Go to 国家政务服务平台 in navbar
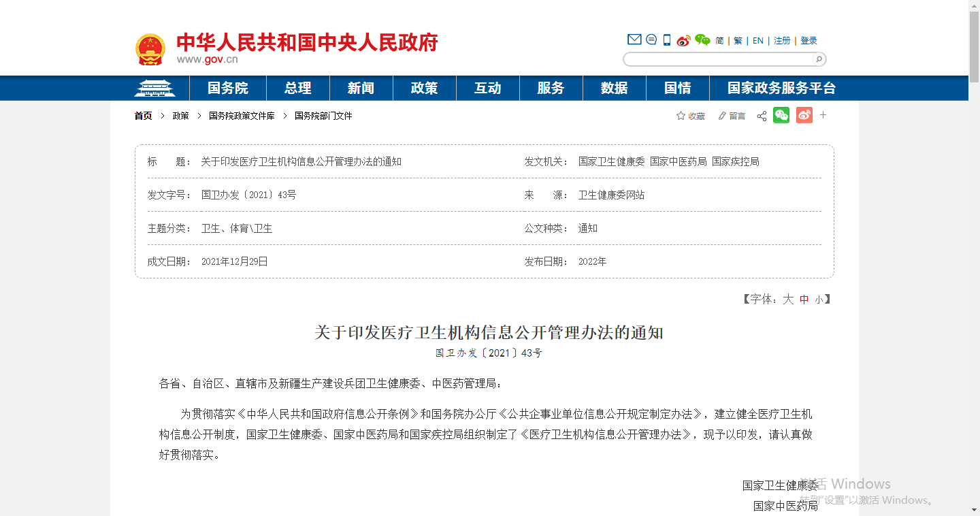This screenshot has width=980, height=516. tap(781, 88)
